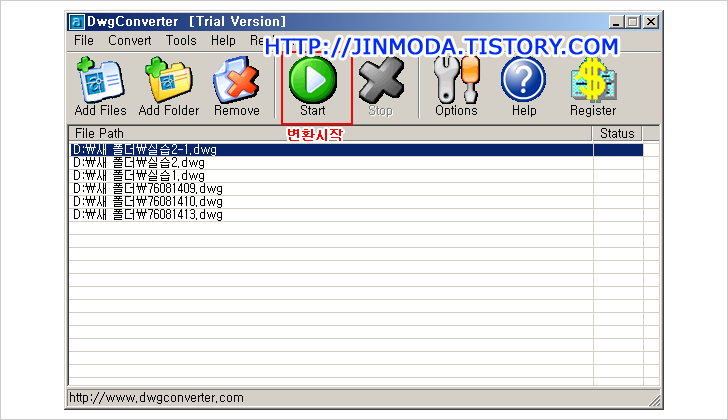
Task: Minimize the DwgConverter window
Action: pos(616,22)
